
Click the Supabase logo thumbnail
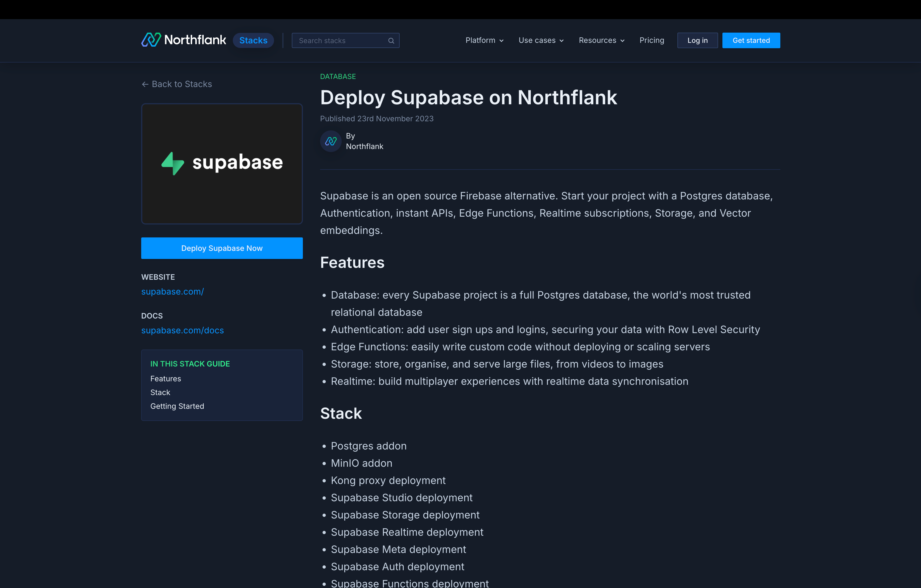pyautogui.click(x=222, y=164)
